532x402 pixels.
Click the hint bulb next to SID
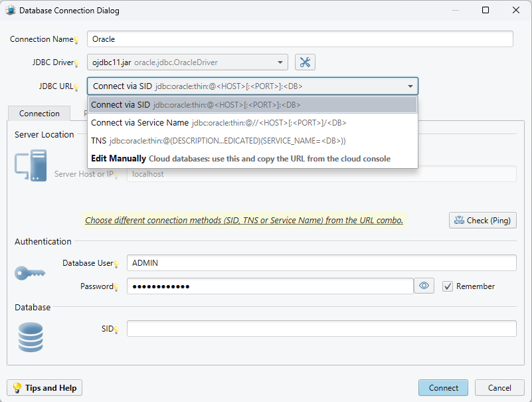click(x=116, y=330)
